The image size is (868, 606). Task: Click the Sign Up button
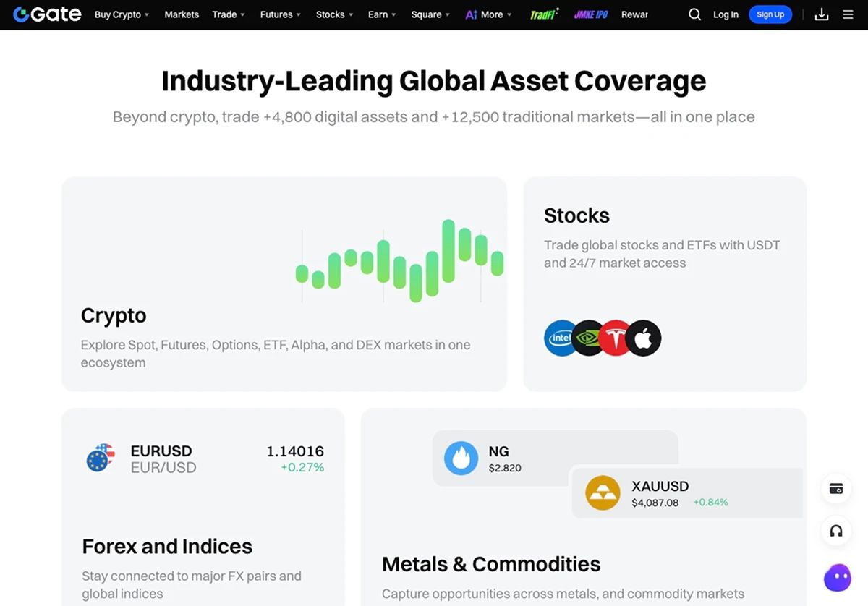770,14
